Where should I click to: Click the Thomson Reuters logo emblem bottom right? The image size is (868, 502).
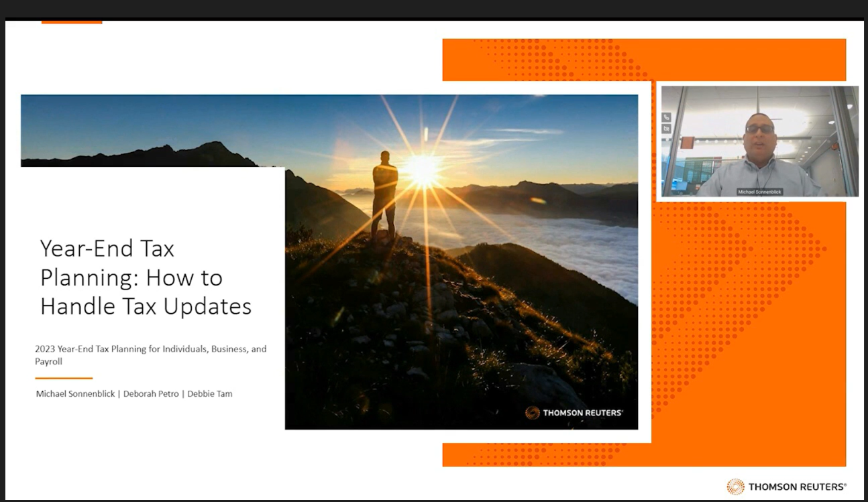tap(735, 487)
